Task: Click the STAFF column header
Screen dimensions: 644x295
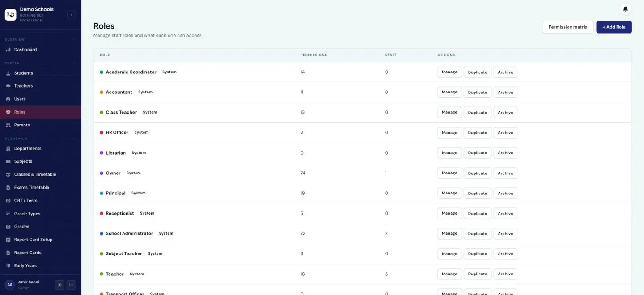Action: 391,55
